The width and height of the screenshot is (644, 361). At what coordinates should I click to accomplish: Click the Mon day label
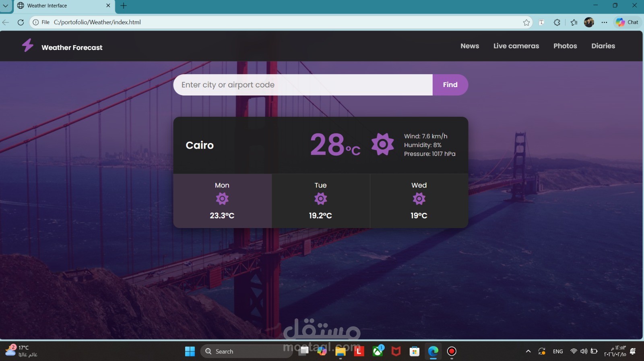[222, 185]
